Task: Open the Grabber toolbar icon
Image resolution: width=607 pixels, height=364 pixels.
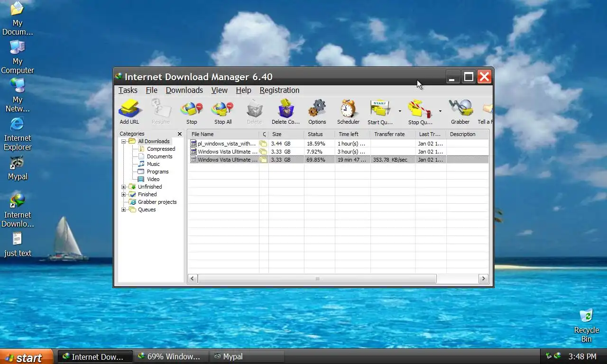Action: tap(460, 112)
